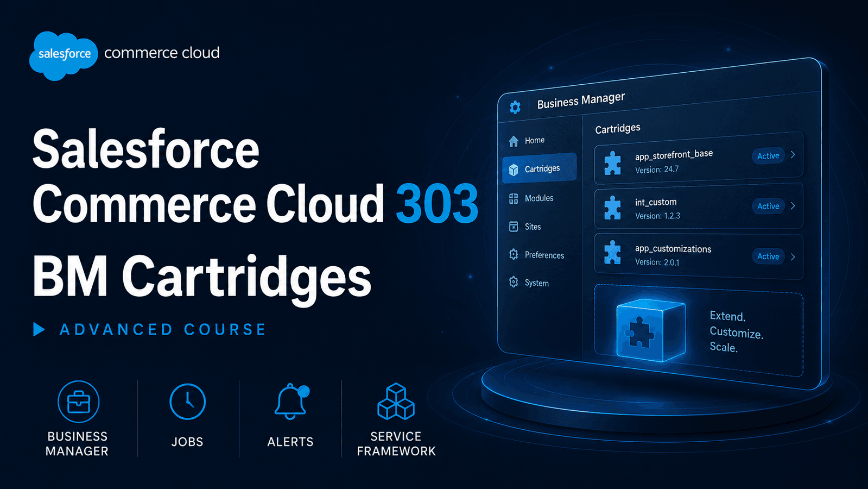Open the Cartridges menu item
Screen dimensions: 868x489
pos(539,168)
